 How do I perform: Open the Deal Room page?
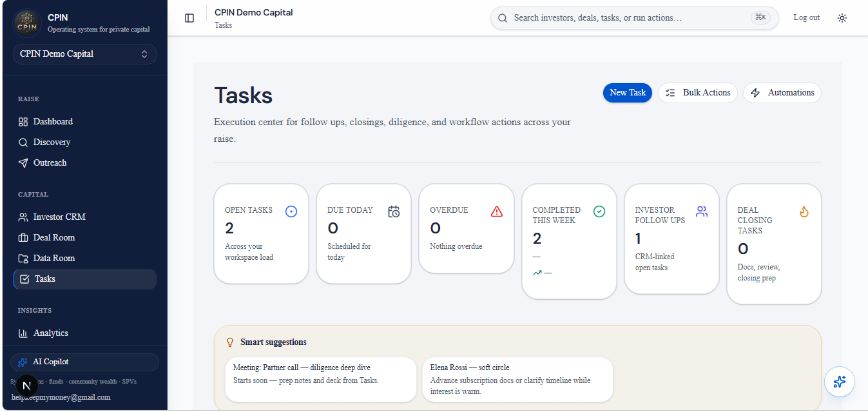tap(84, 238)
